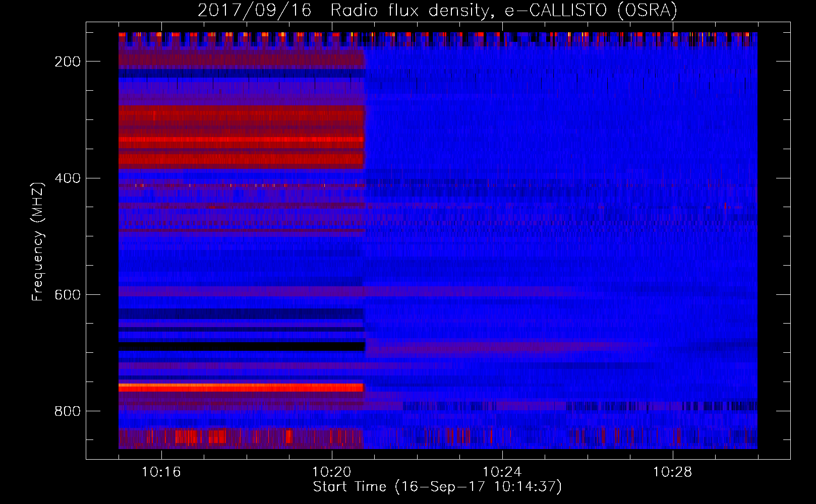The image size is (816, 504).
Task: Click the '600' frequency tick label
Action: tap(68, 295)
